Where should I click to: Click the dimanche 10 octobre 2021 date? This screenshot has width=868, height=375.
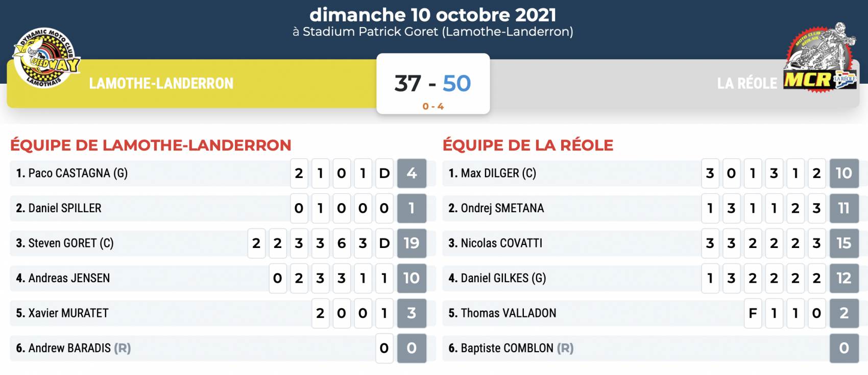[433, 15]
